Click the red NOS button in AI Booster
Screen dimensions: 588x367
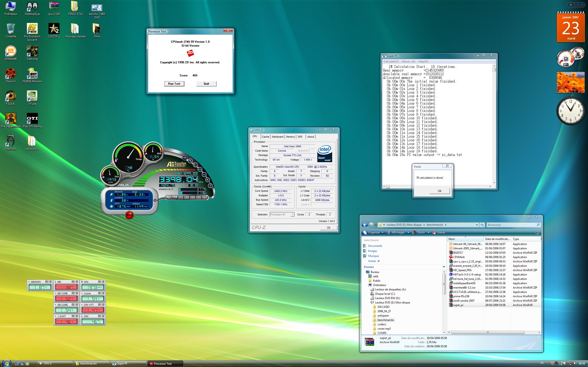pyautogui.click(x=129, y=215)
